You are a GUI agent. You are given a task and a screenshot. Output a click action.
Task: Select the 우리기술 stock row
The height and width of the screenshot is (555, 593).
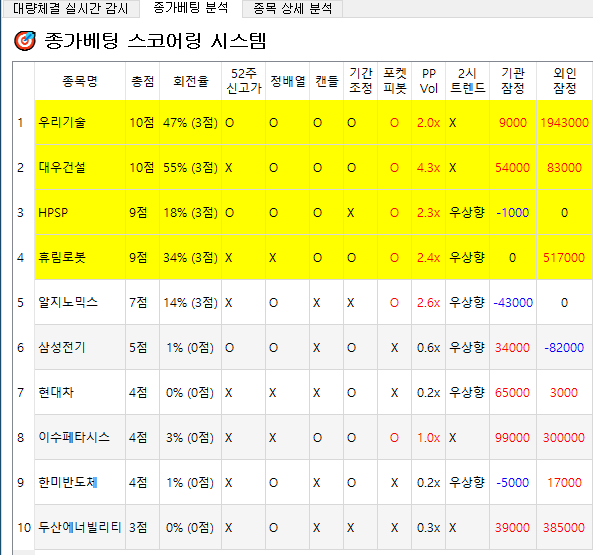(x=314, y=122)
